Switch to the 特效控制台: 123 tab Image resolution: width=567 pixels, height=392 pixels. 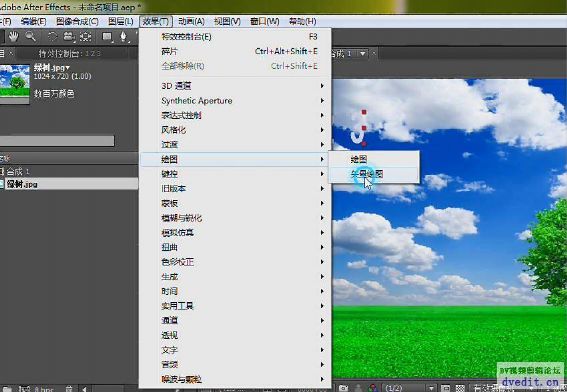tap(69, 54)
